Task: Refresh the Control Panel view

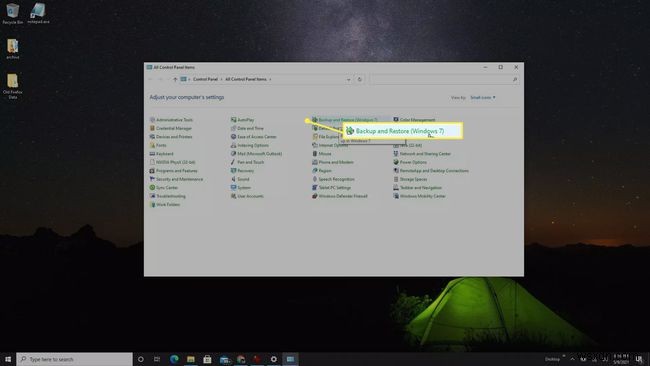Action: pyautogui.click(x=360, y=79)
